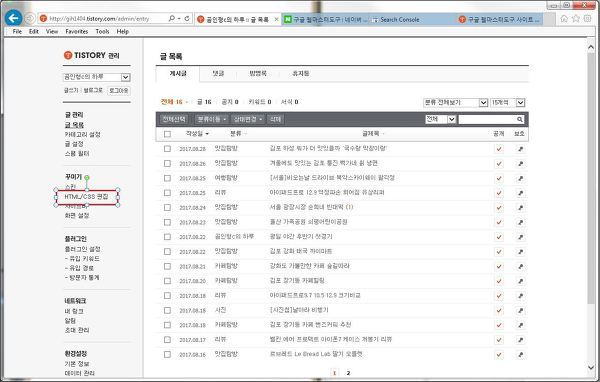Switch to the 휴지통 tab
Viewport: 600px width, 382px height.
(300, 73)
